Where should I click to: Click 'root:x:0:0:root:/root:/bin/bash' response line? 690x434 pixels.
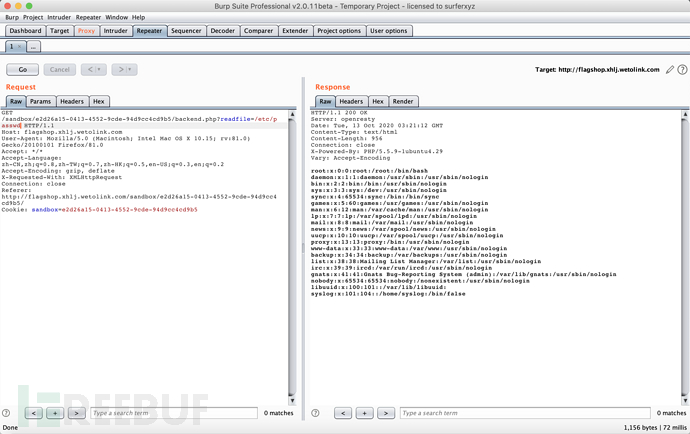[369, 171]
